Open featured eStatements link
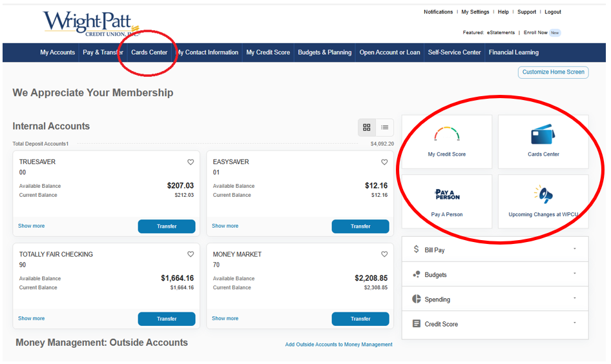Viewport: 611px width, 364px height. [501, 33]
